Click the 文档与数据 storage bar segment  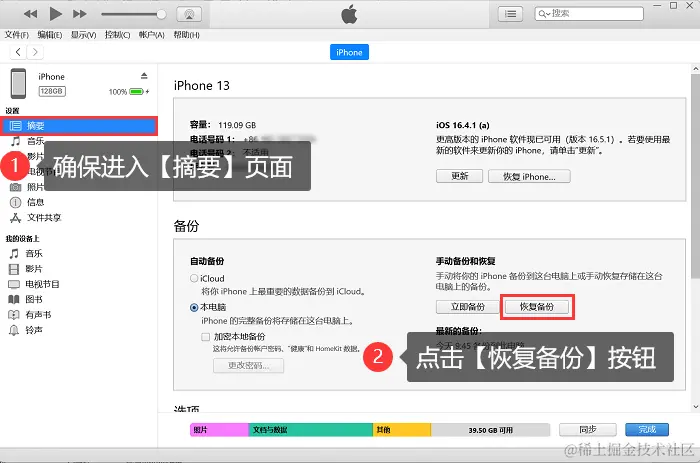click(310, 430)
